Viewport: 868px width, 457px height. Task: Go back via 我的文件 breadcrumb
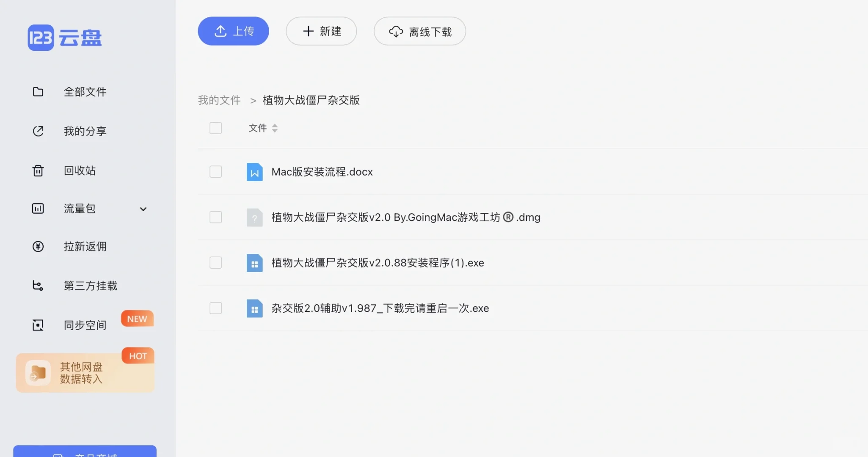[219, 100]
